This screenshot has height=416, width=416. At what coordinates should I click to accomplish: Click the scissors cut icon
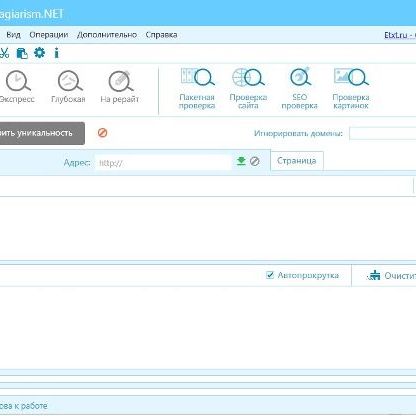coord(4,53)
